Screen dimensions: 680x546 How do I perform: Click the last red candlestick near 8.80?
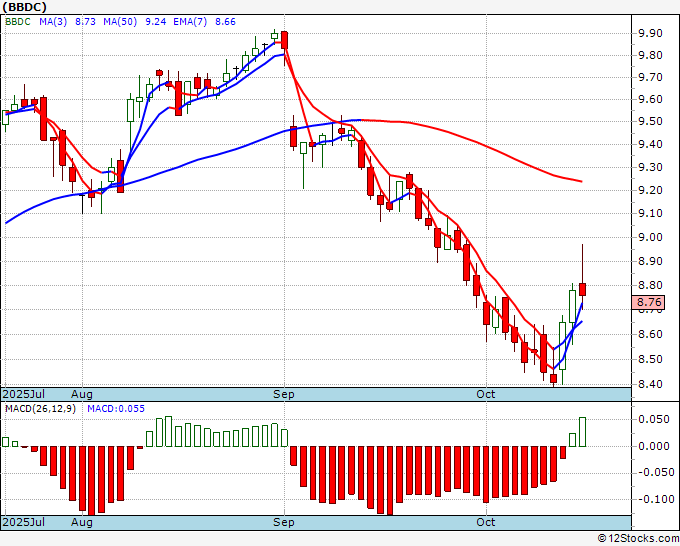click(x=582, y=289)
